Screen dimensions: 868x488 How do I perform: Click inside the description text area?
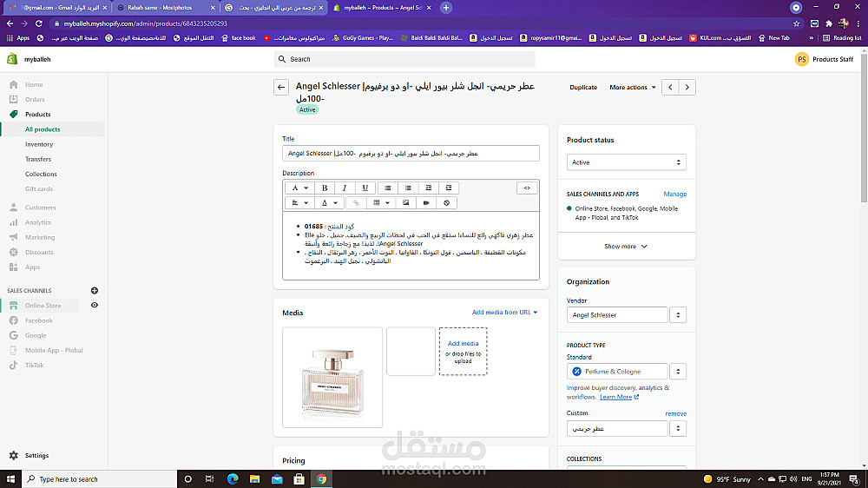[411, 246]
